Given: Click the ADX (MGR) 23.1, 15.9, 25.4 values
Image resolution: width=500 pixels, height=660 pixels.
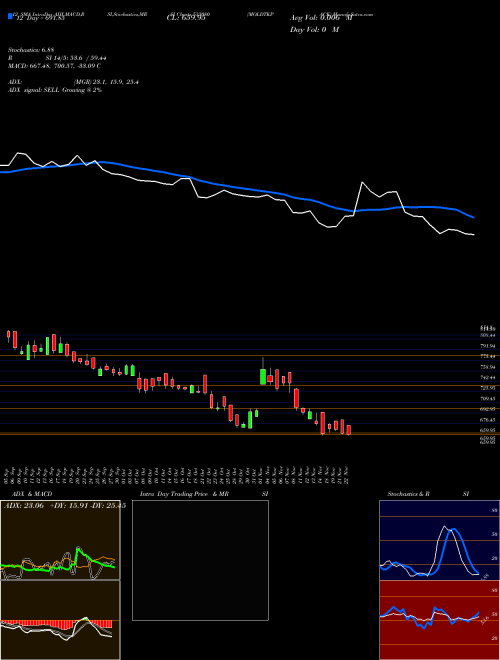Looking at the screenshot, I should [x=106, y=82].
